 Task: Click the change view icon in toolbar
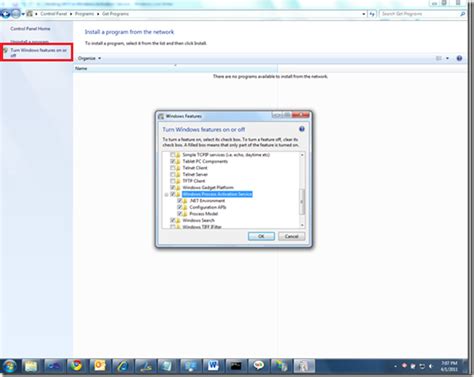click(x=439, y=58)
